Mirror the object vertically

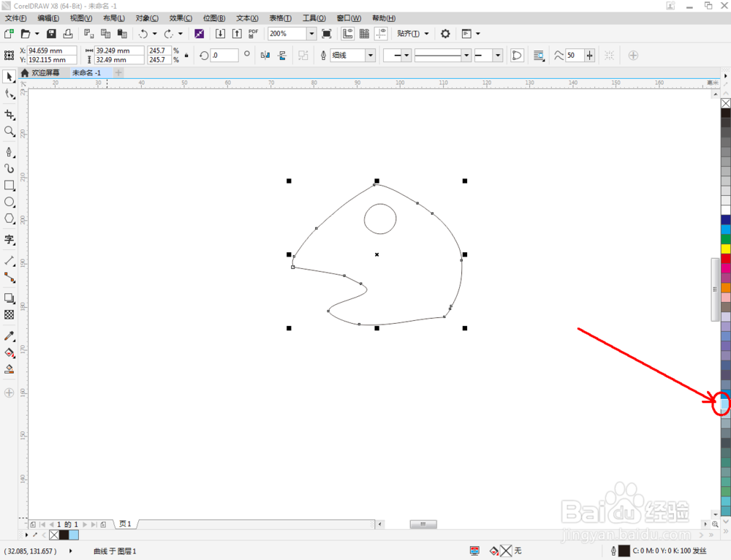coord(282,56)
